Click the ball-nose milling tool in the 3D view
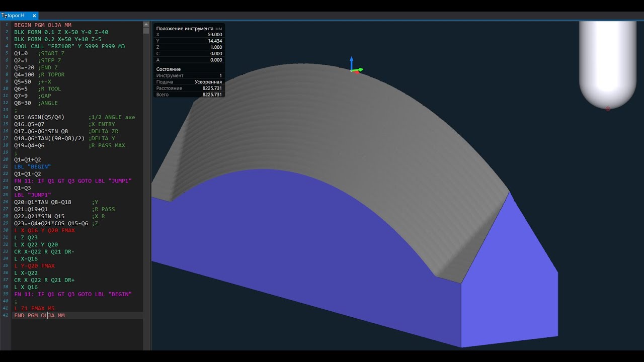644x362 pixels. [x=607, y=64]
